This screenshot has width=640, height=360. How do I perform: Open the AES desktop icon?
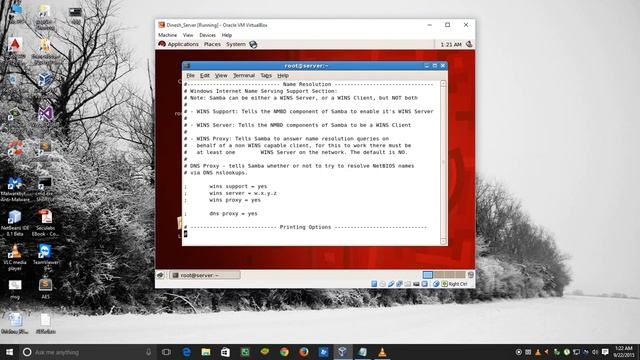(45, 288)
